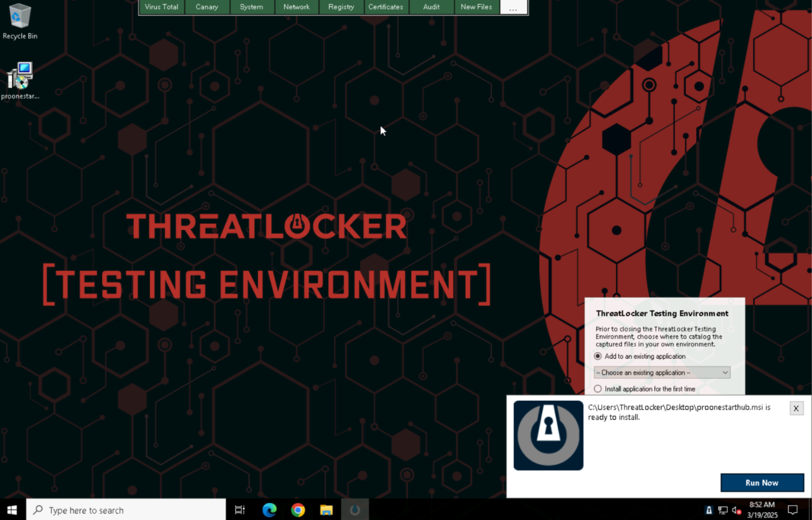Switch to the Network tab
Image resolution: width=812 pixels, height=520 pixels.
pyautogui.click(x=297, y=7)
